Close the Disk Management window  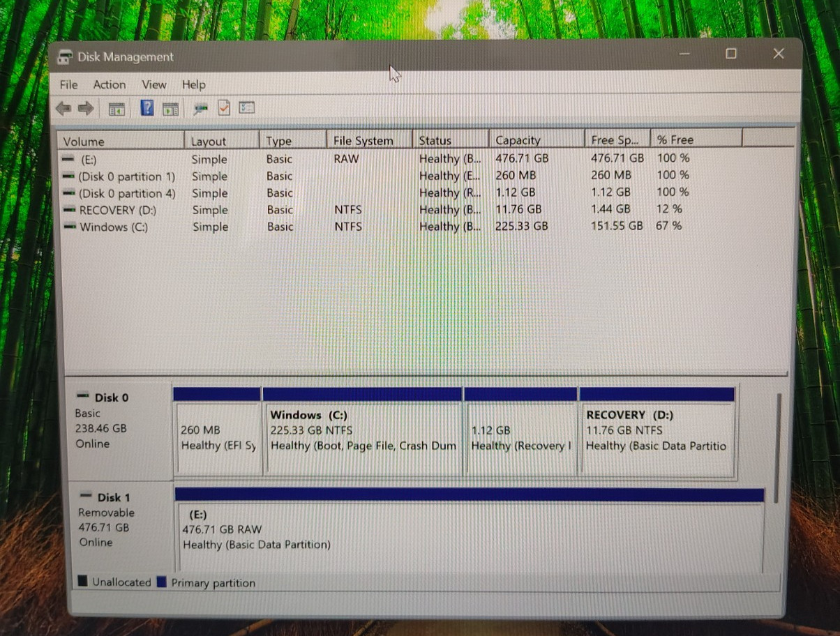tap(779, 54)
